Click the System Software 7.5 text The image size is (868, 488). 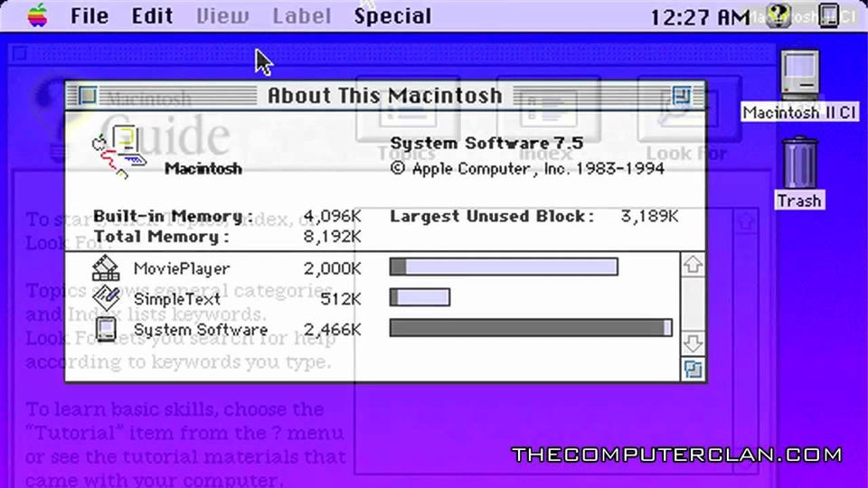point(486,144)
